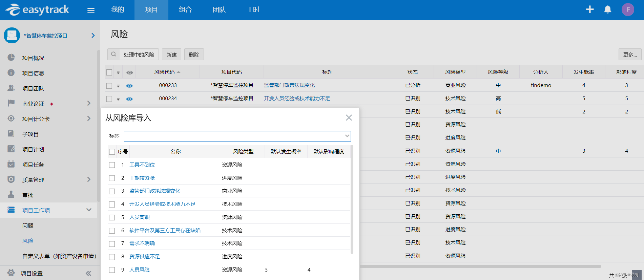Expand the 项目计分卡 submenu chevron

89,118
